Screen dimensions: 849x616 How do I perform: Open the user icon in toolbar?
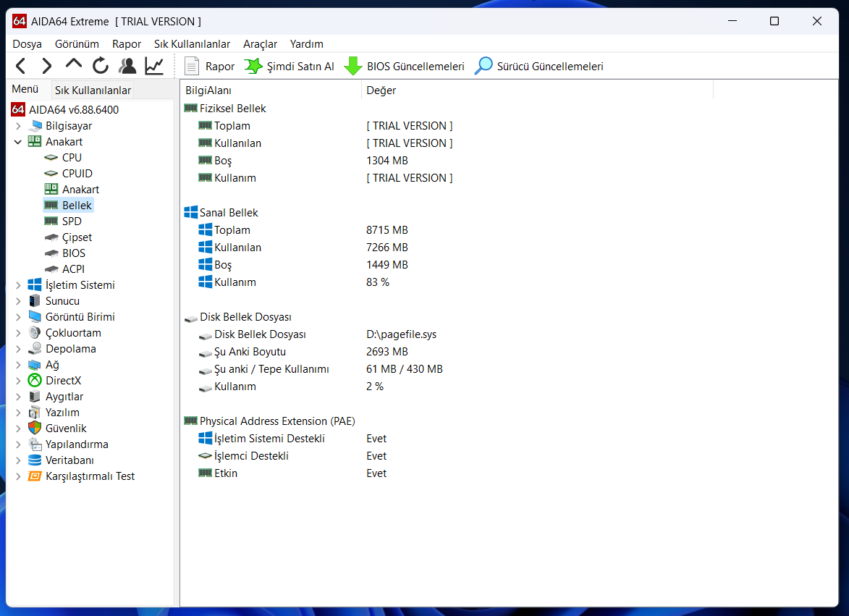point(127,66)
